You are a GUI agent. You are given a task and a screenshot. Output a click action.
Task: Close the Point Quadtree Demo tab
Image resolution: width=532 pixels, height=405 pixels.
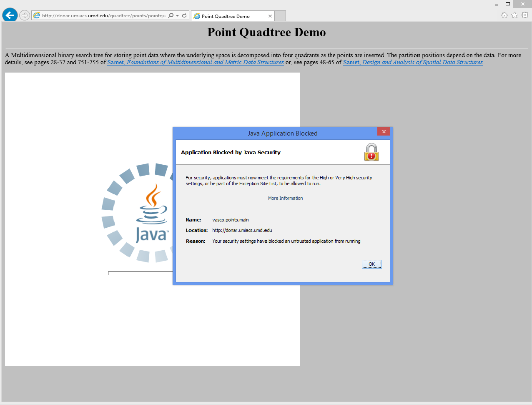coord(270,16)
